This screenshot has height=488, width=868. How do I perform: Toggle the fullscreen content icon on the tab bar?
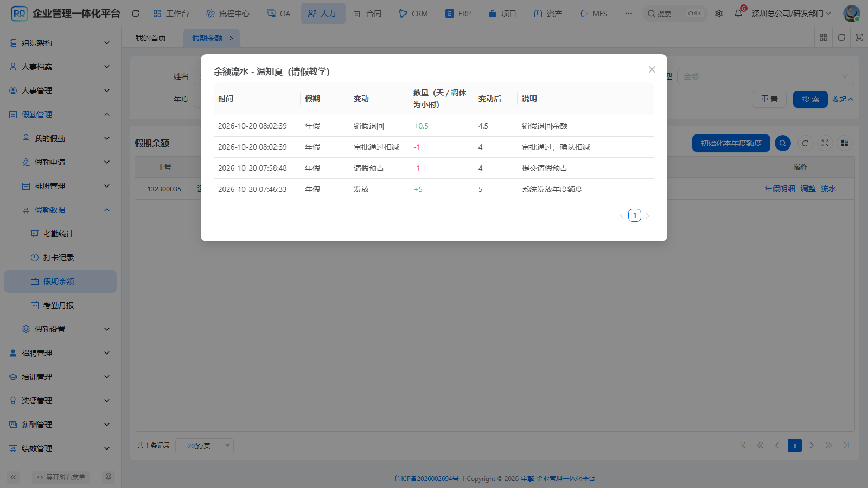(x=859, y=37)
